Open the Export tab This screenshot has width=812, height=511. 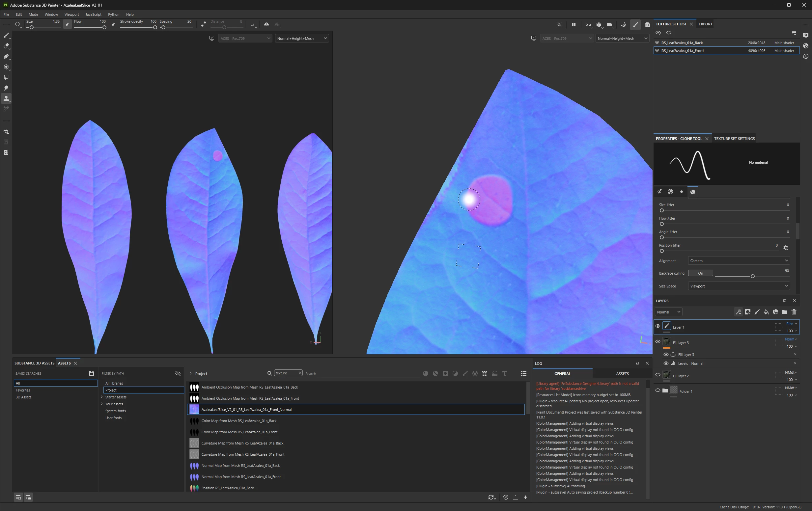pyautogui.click(x=705, y=24)
